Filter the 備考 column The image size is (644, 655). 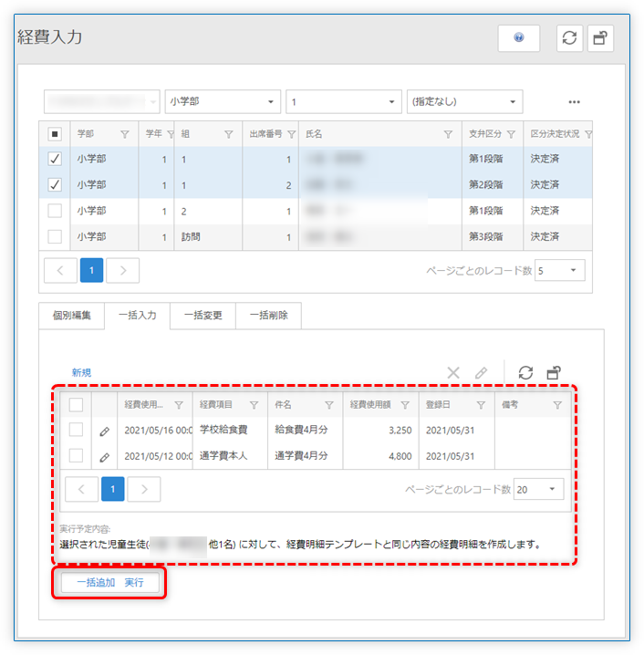pyautogui.click(x=557, y=405)
